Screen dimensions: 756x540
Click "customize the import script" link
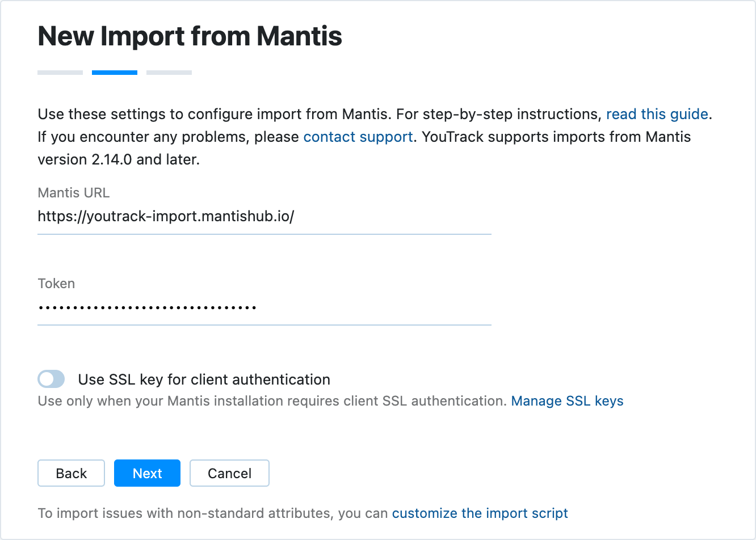tap(479, 513)
